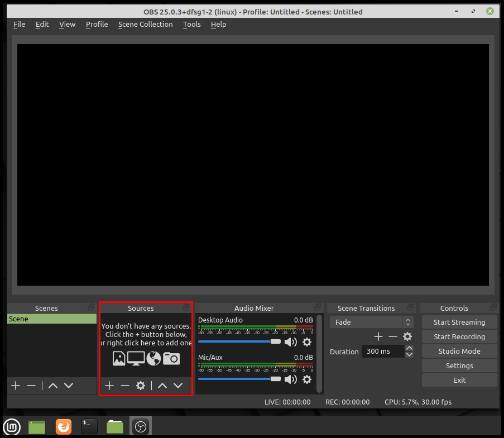504x438 pixels.
Task: Click Start Recording button
Action: click(x=459, y=336)
